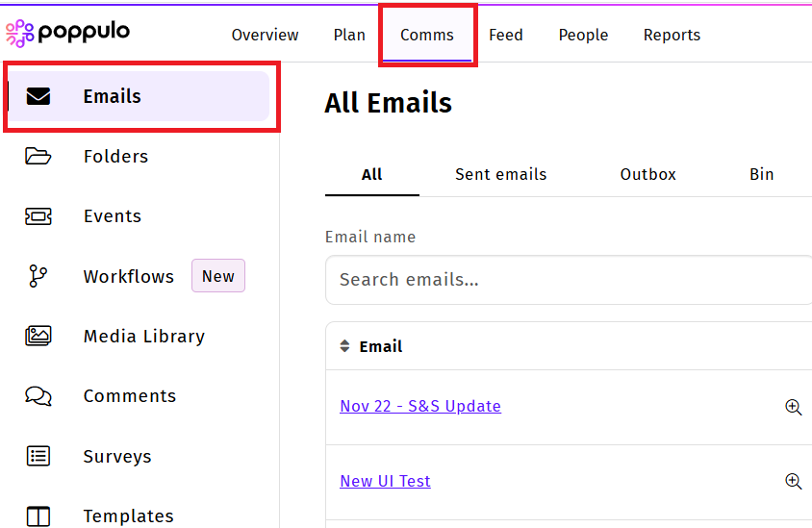812x528 pixels.
Task: Open Folders via its folder icon
Action: (38, 156)
